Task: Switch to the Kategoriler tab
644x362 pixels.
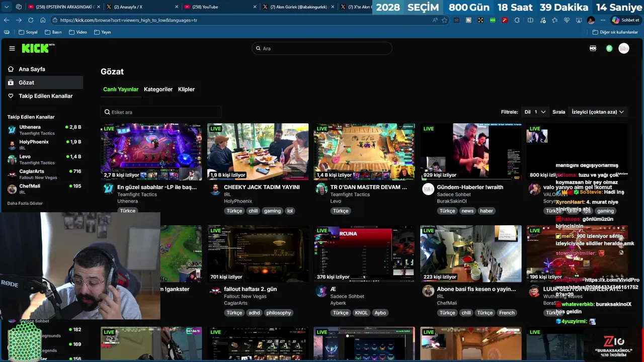Action: point(158,89)
